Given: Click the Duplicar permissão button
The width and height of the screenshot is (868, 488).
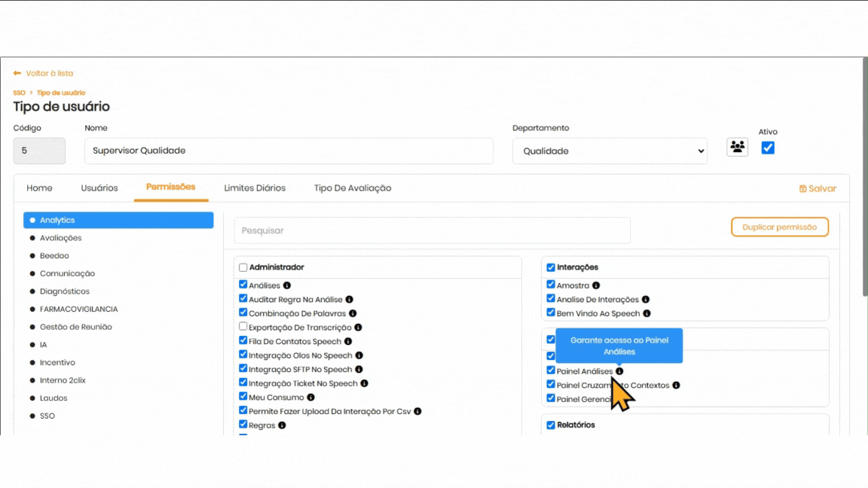Looking at the screenshot, I should pos(779,227).
